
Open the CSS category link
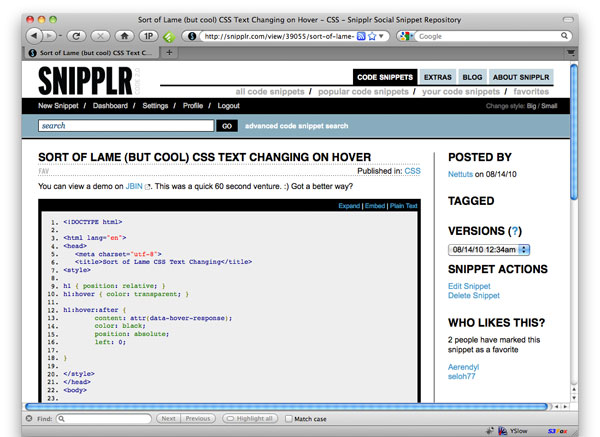tap(412, 171)
